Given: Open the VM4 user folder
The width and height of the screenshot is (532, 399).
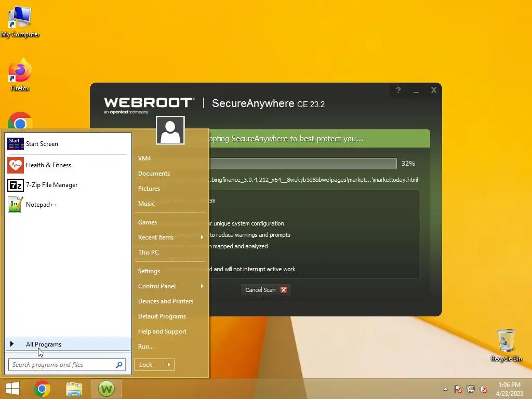Looking at the screenshot, I should click(144, 158).
